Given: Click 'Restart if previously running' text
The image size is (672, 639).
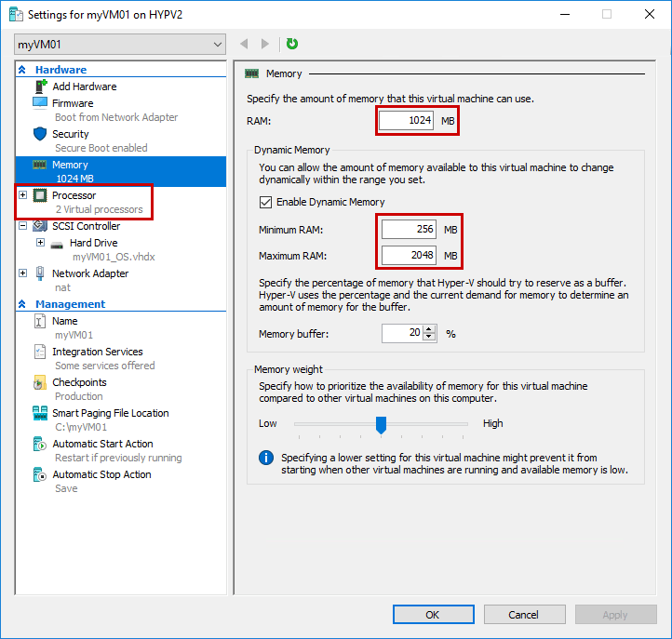Looking at the screenshot, I should coord(118,458).
